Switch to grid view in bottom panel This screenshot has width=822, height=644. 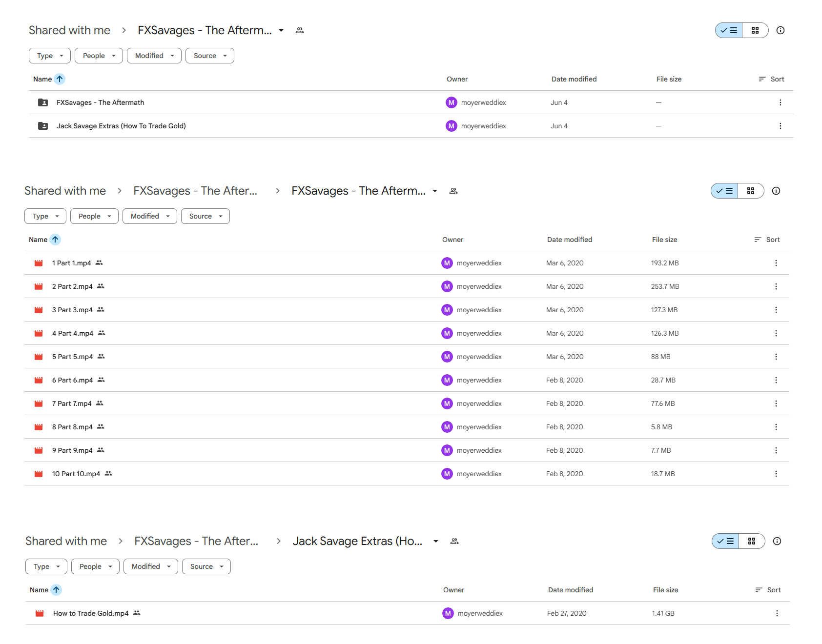[752, 541]
